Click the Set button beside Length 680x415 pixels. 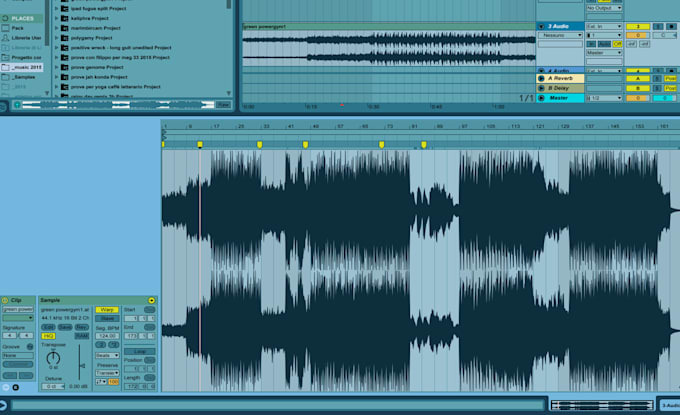150,378
